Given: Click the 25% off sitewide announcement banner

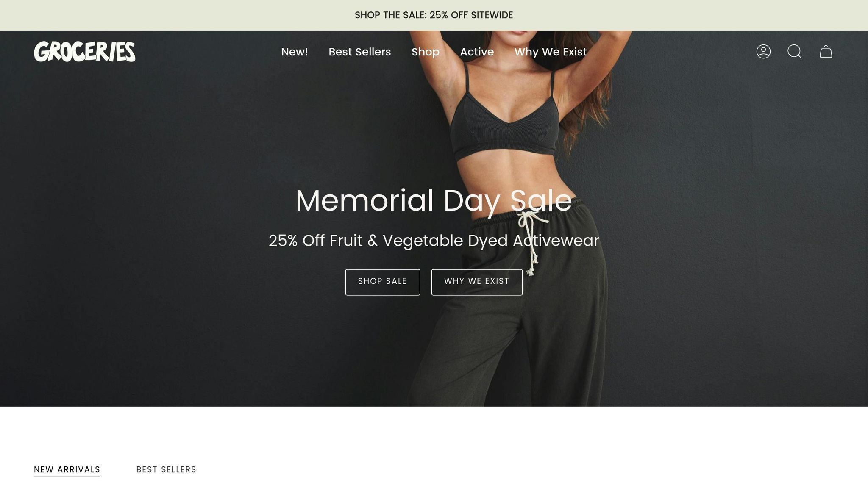Looking at the screenshot, I should [x=434, y=15].
